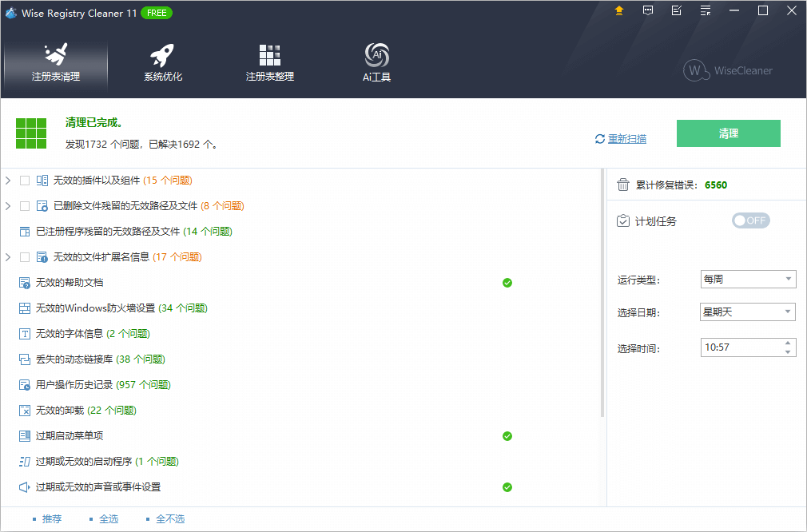Open the feedback chat bubble icon
Viewport: 807px width, 532px height.
click(648, 10)
